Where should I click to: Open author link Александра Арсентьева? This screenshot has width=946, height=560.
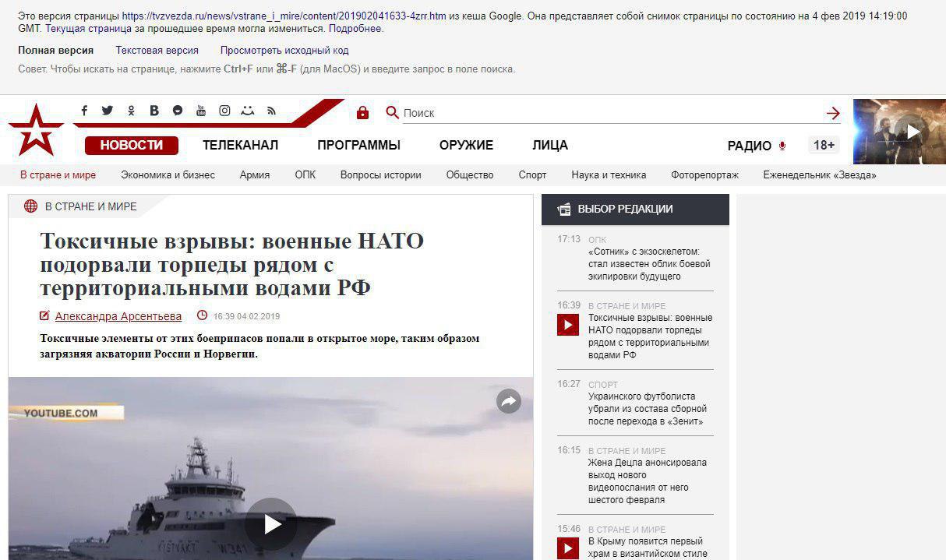click(x=118, y=316)
